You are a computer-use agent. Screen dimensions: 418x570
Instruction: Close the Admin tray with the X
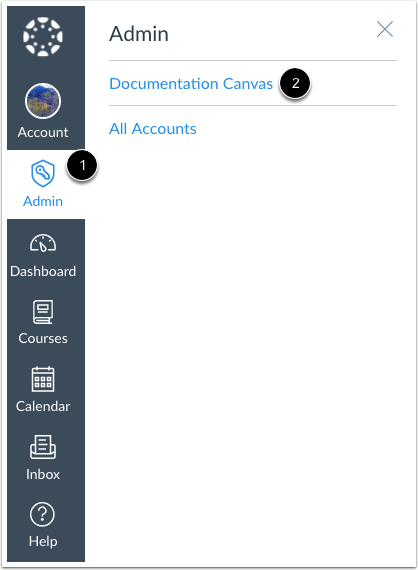pyautogui.click(x=385, y=29)
